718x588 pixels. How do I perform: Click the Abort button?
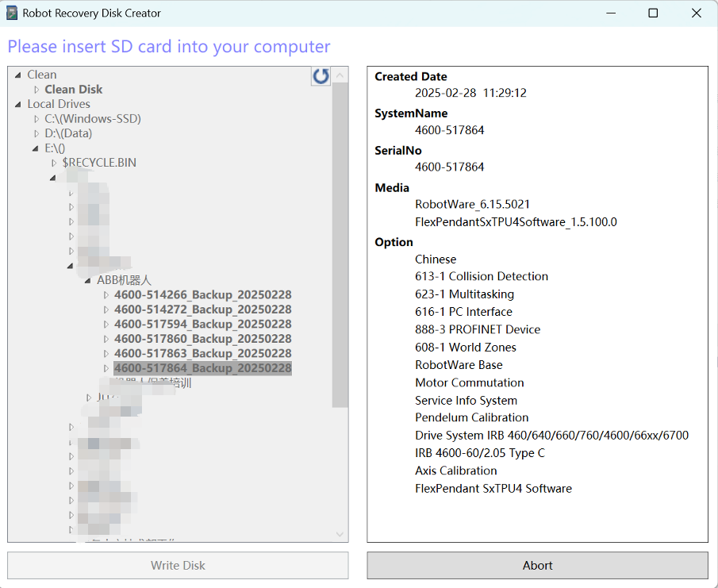[538, 566]
